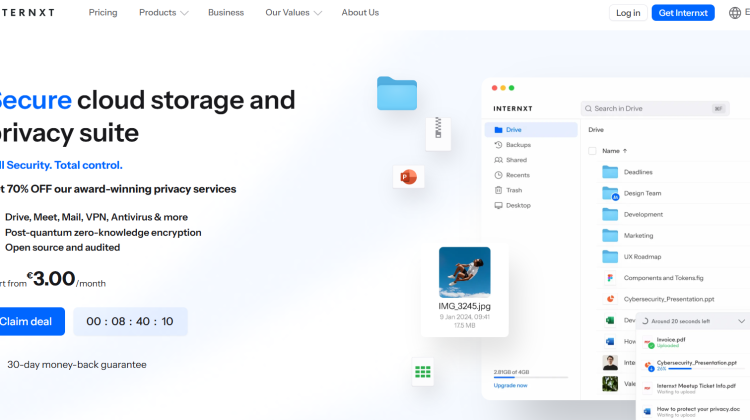This screenshot has height=420, width=750.
Task: Click the Log in button
Action: click(x=628, y=13)
